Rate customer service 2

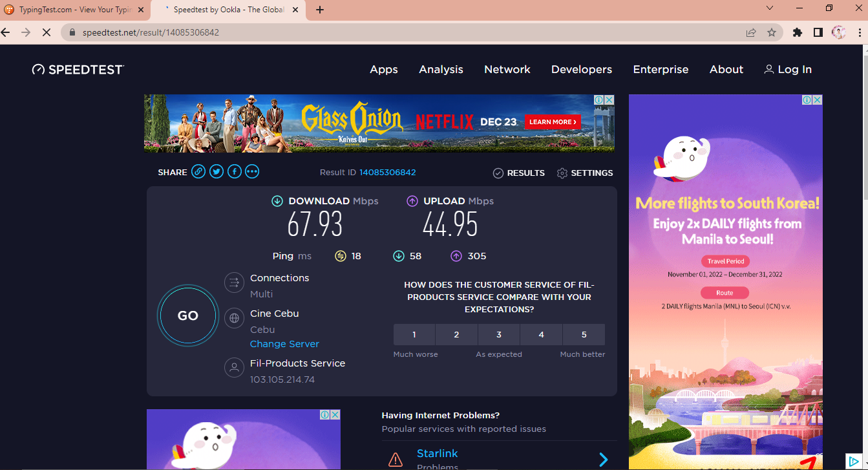[456, 335]
